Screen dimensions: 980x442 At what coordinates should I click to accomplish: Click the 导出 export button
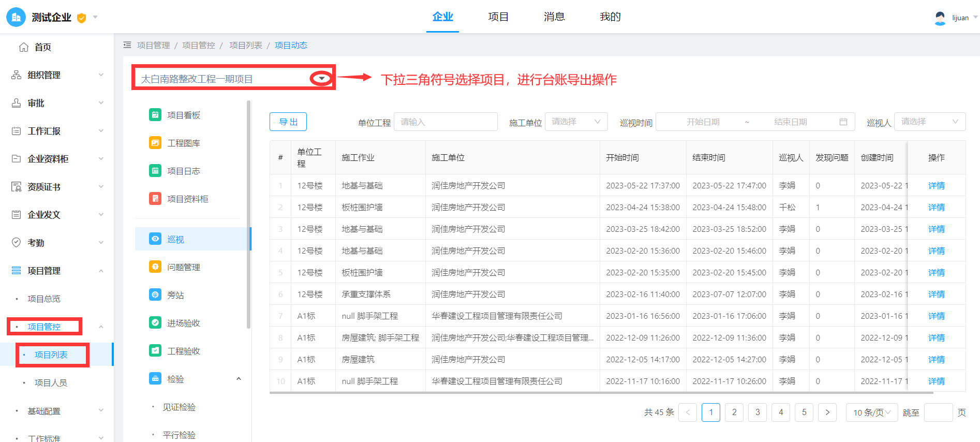coord(288,122)
